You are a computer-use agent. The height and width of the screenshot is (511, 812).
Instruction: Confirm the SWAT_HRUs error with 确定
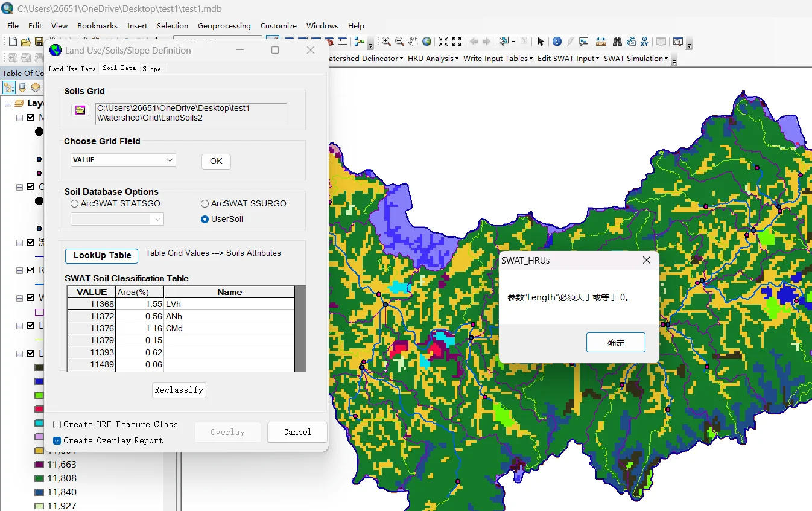pos(615,342)
